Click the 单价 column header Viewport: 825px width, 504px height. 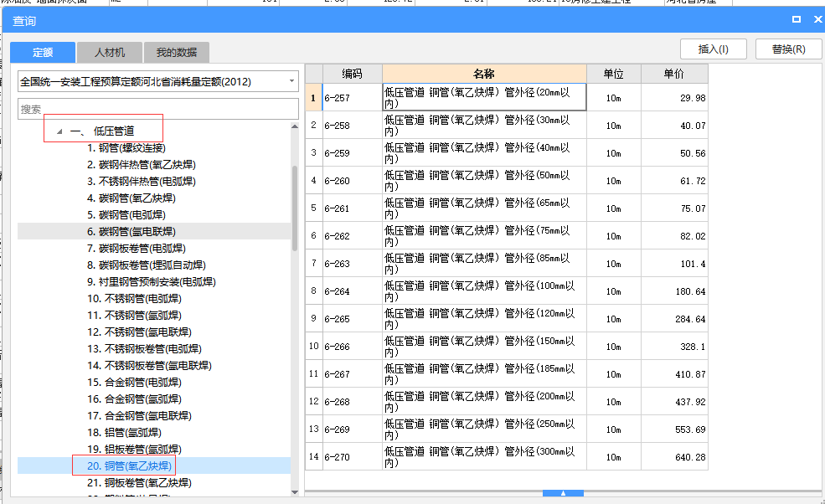[674, 74]
